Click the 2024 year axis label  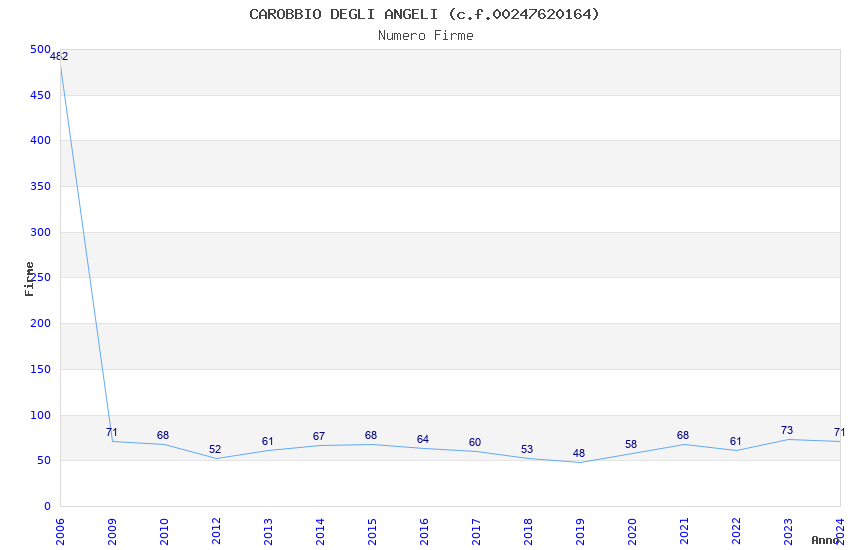pos(840,532)
